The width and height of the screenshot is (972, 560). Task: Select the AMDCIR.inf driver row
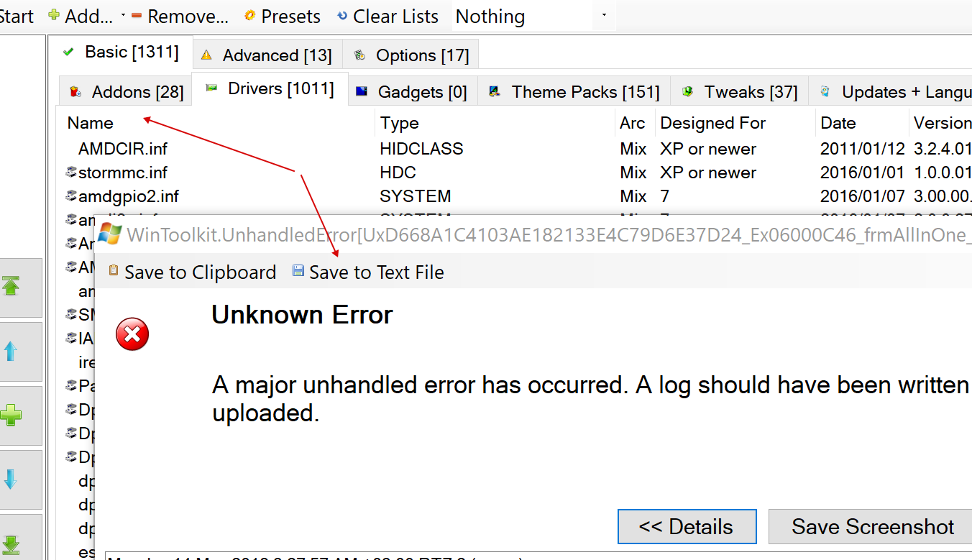coord(515,149)
